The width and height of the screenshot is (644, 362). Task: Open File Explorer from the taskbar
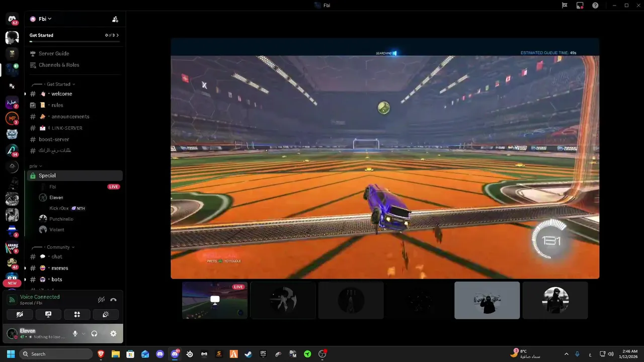pyautogui.click(x=116, y=354)
